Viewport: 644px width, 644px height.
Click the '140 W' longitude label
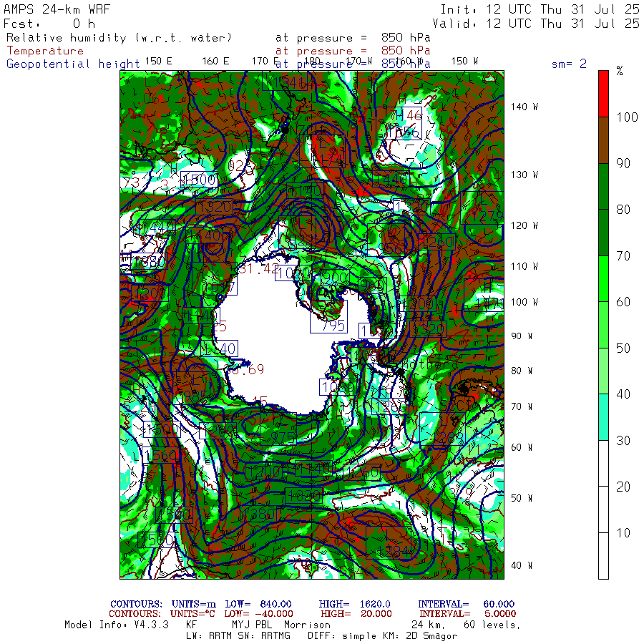pyautogui.click(x=524, y=107)
